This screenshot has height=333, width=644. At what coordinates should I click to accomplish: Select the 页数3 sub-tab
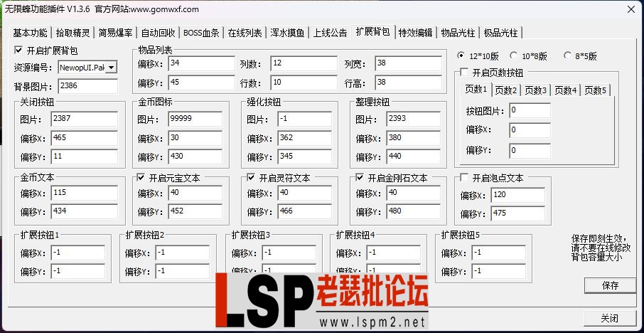pos(535,90)
